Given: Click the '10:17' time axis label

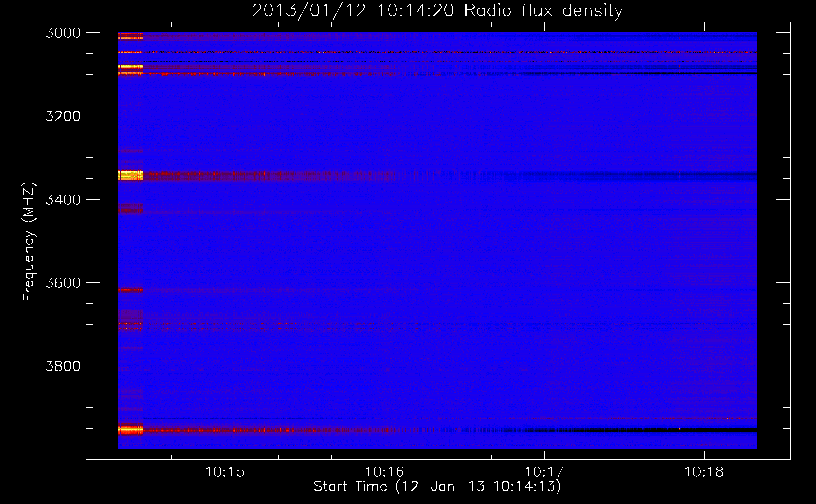Looking at the screenshot, I should pos(544,472).
